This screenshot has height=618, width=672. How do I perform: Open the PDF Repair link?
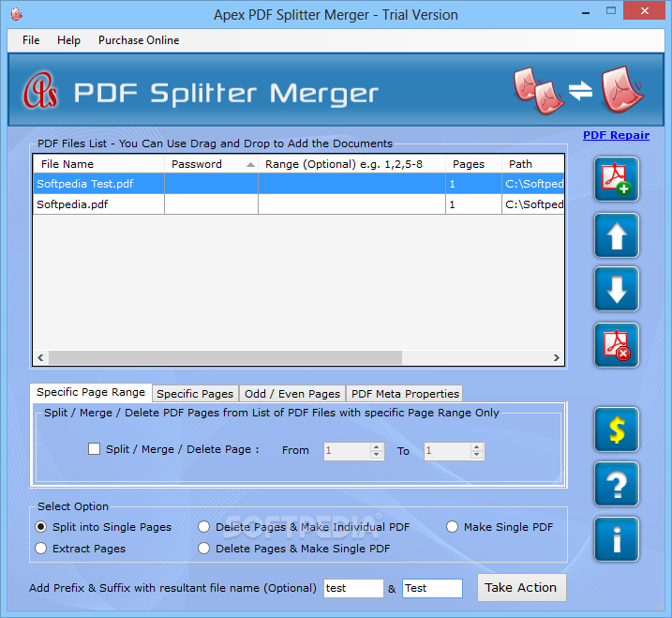[617, 135]
